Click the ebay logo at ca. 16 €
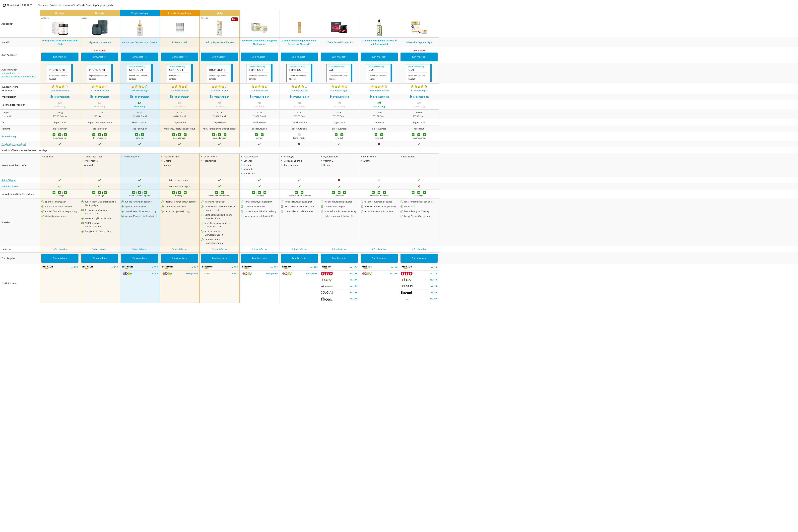Screen dimensions: 798x532 click(367, 273)
